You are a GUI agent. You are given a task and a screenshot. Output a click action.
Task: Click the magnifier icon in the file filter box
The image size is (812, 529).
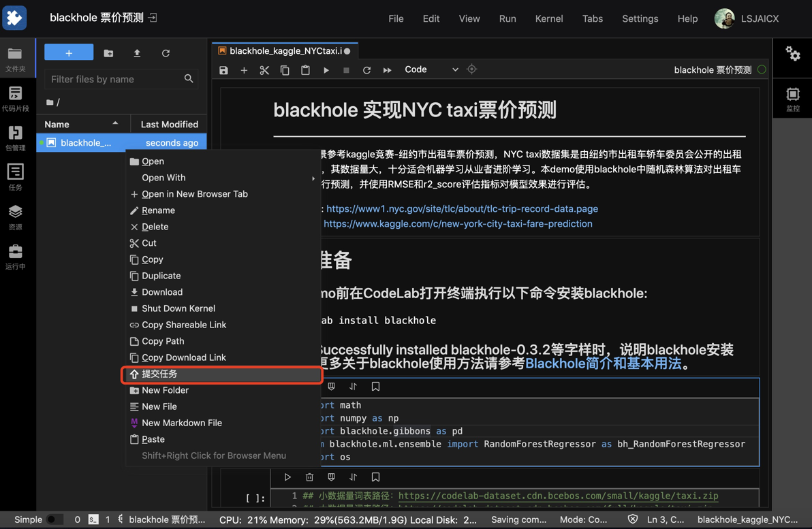pos(189,79)
